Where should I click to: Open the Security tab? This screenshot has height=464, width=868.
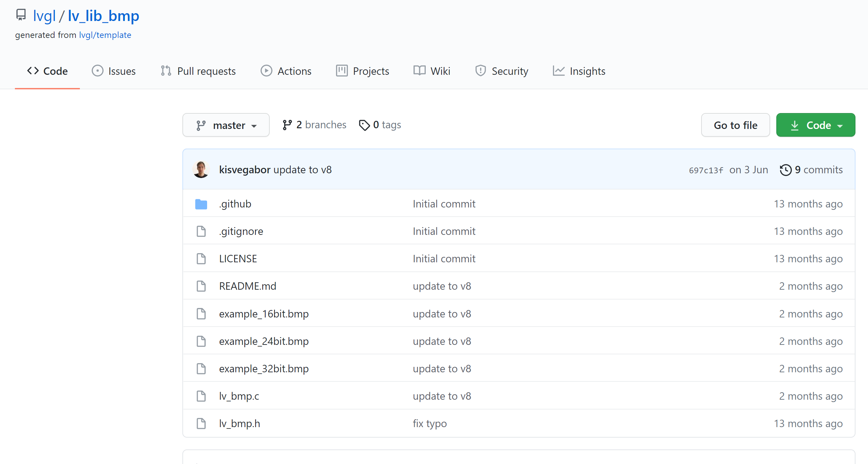tap(502, 71)
